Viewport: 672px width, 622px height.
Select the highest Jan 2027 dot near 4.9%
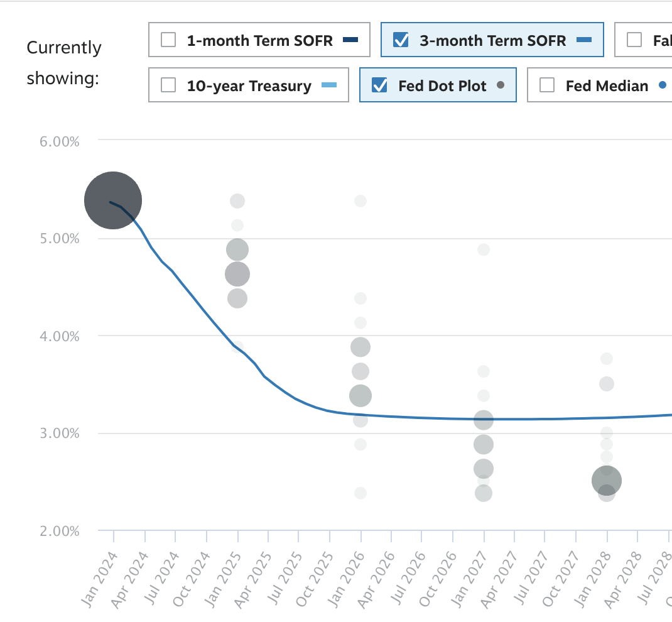484,249
